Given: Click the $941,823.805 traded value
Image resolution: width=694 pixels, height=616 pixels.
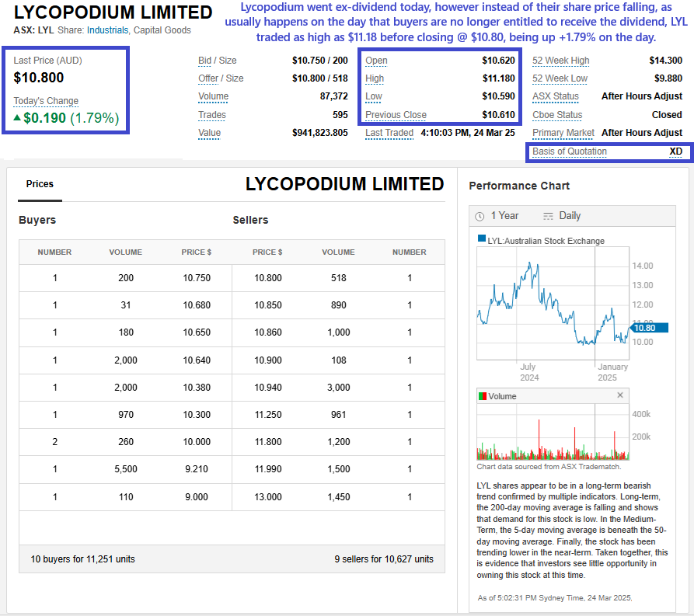Looking at the screenshot, I should click(319, 133).
